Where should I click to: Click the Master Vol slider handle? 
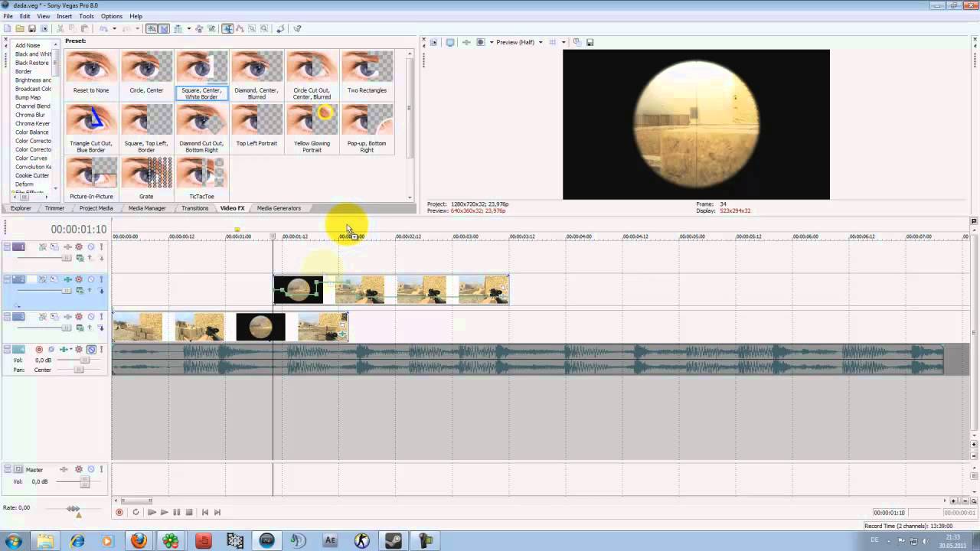(86, 481)
